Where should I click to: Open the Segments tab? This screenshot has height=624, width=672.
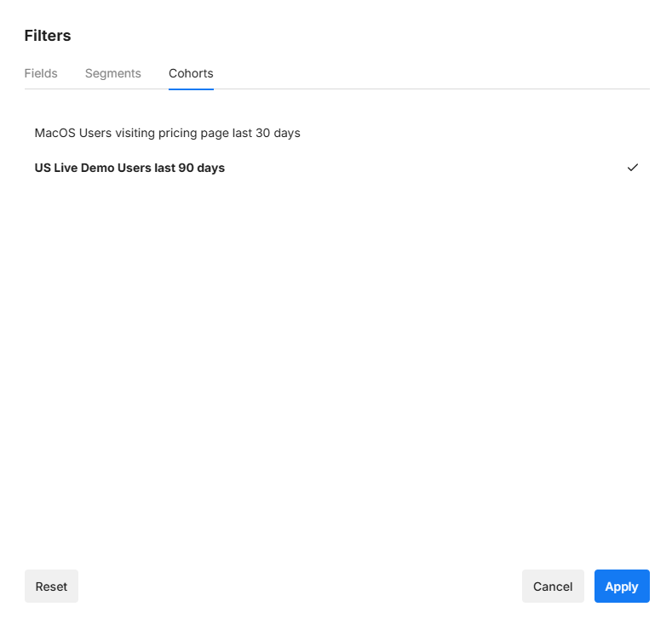click(x=112, y=73)
